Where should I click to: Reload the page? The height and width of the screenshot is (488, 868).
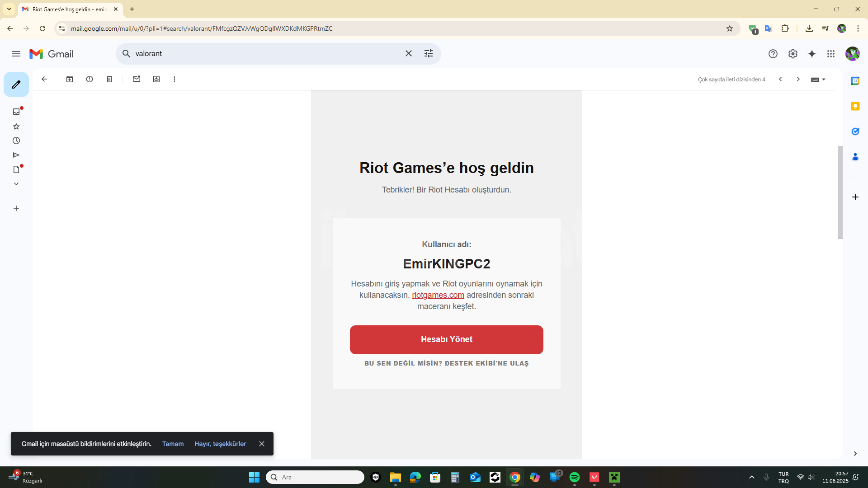pyautogui.click(x=42, y=28)
